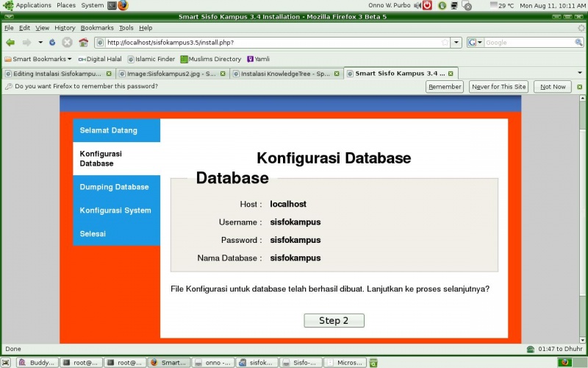Viewport: 588px width, 368px height.
Task: Select Dumping Database in the sidebar
Action: point(115,187)
